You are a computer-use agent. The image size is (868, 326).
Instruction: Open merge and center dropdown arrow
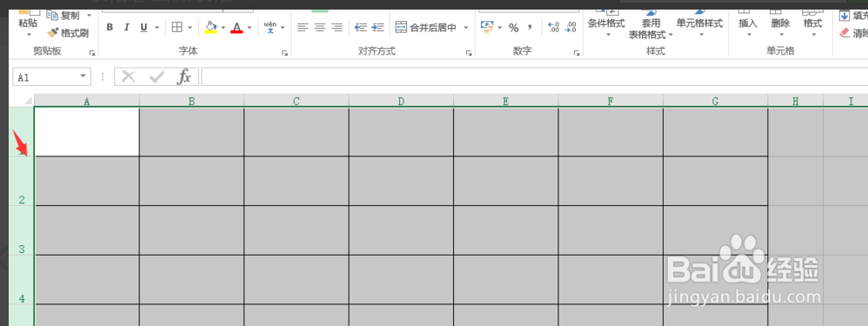pos(465,27)
